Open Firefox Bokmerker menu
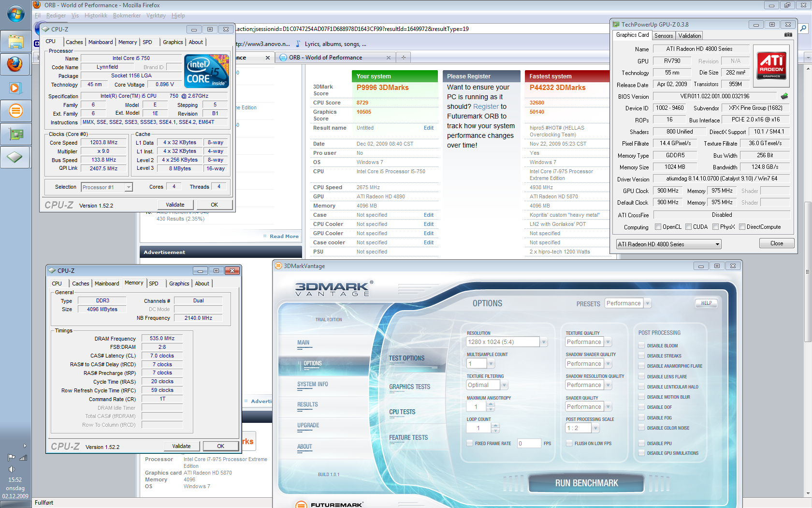This screenshot has width=812, height=508. tap(127, 15)
